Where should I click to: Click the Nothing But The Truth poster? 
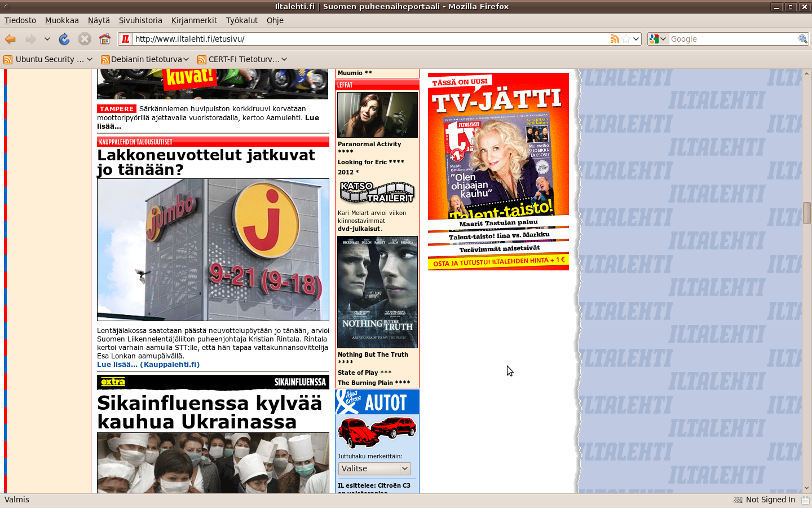[377, 292]
